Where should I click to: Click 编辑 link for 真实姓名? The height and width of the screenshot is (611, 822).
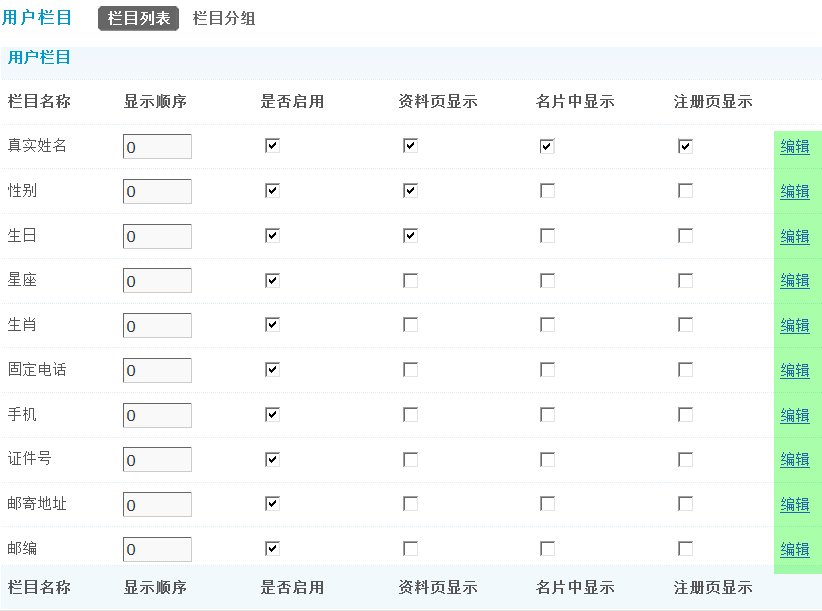tap(794, 146)
